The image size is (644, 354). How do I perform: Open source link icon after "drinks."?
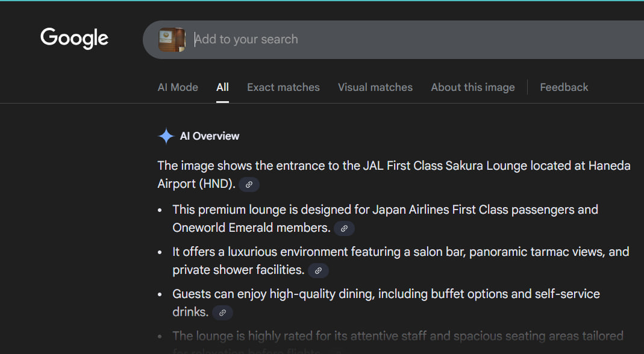[222, 313]
